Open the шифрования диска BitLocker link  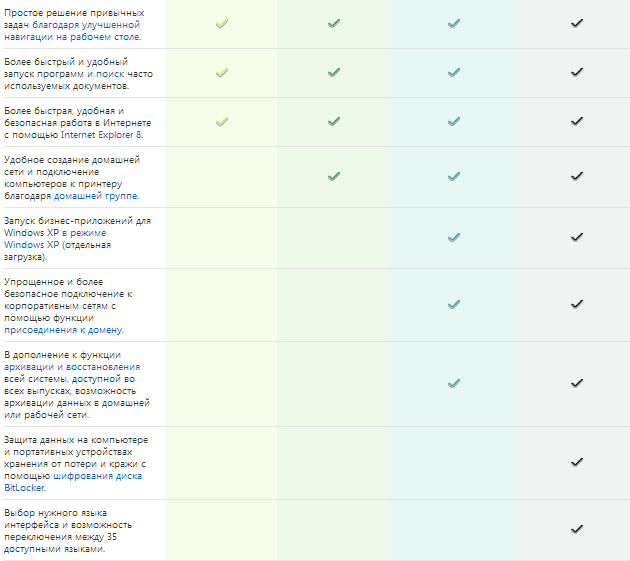point(73,482)
